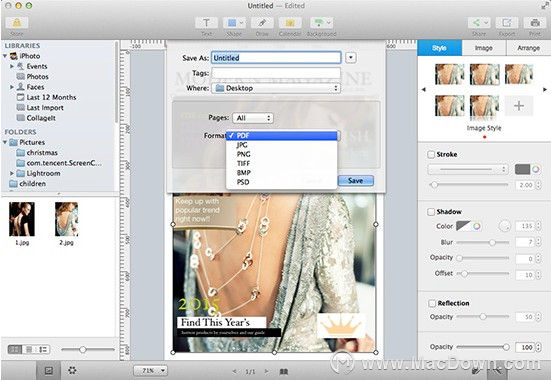
Task: Click the Save button
Action: click(356, 181)
